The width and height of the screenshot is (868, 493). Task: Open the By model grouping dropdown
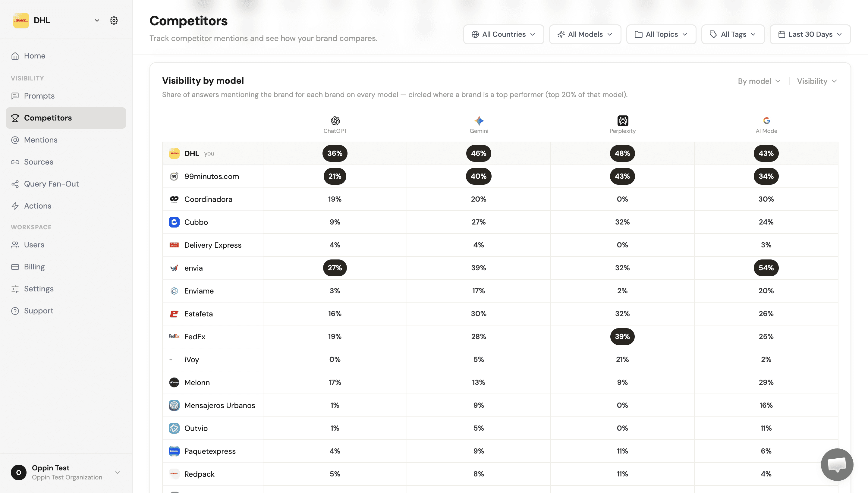pyautogui.click(x=759, y=81)
